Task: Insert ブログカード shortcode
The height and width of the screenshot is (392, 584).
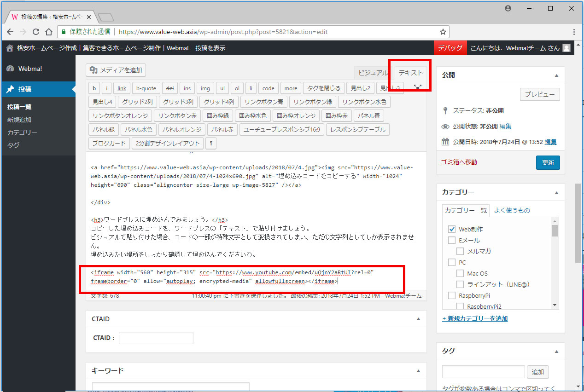Action: (x=109, y=143)
